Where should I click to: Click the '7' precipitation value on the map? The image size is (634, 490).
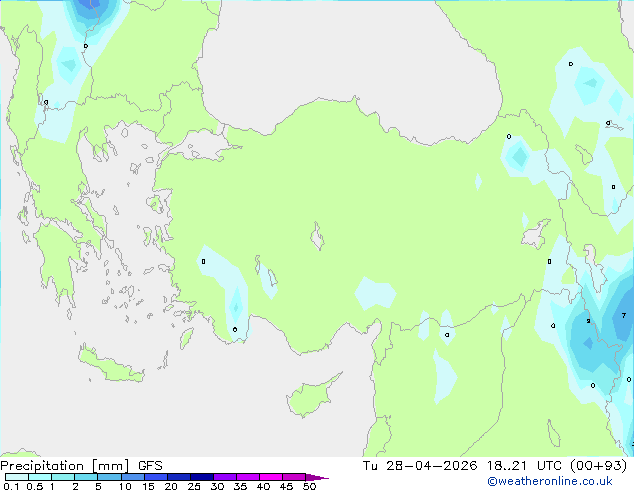click(623, 315)
